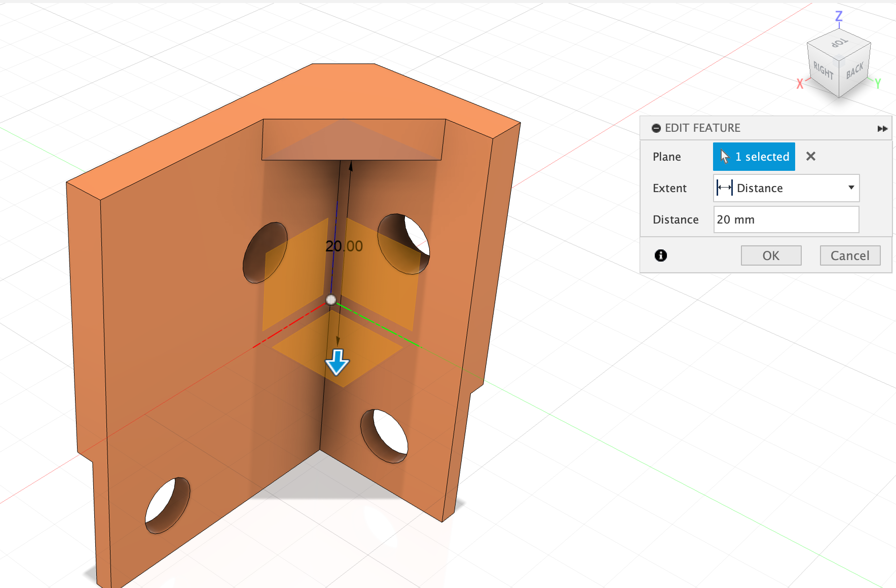Click the blue distance arrow manipulator
Image resolution: width=896 pixels, height=588 pixels.
pyautogui.click(x=337, y=362)
